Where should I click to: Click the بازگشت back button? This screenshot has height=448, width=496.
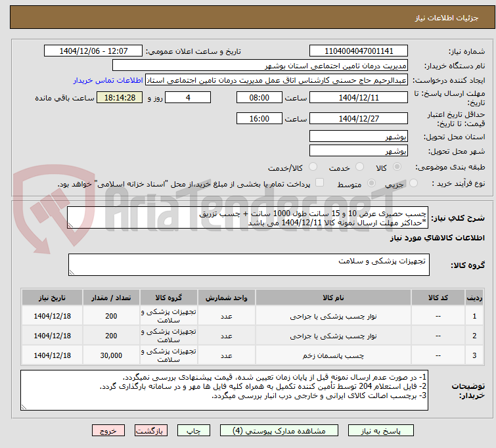coord(151,431)
